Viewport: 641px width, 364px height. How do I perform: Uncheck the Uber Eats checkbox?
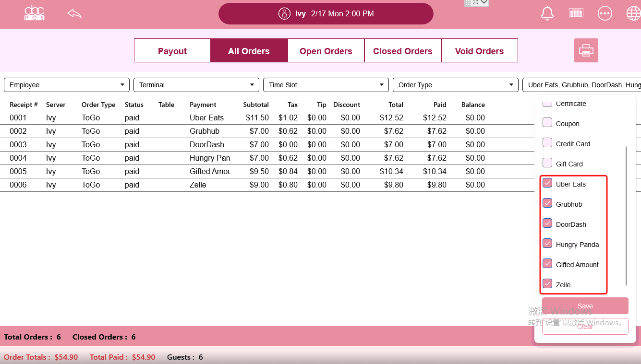(x=547, y=183)
